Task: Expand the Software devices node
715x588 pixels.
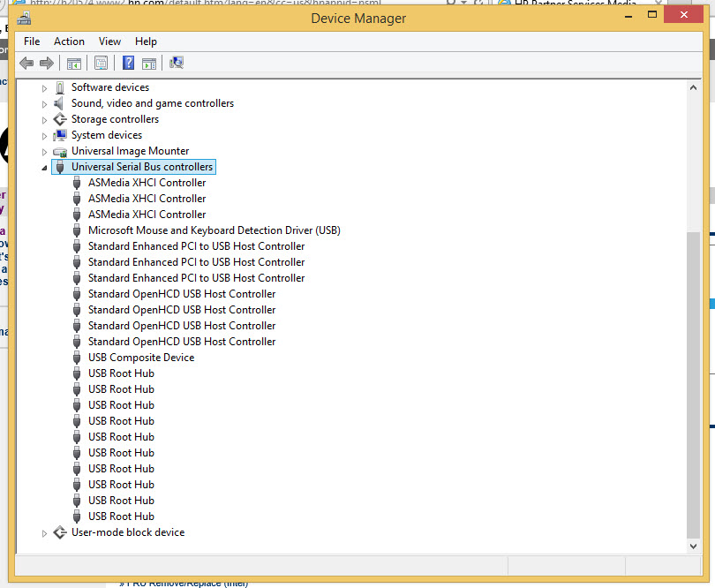Action: click(45, 87)
